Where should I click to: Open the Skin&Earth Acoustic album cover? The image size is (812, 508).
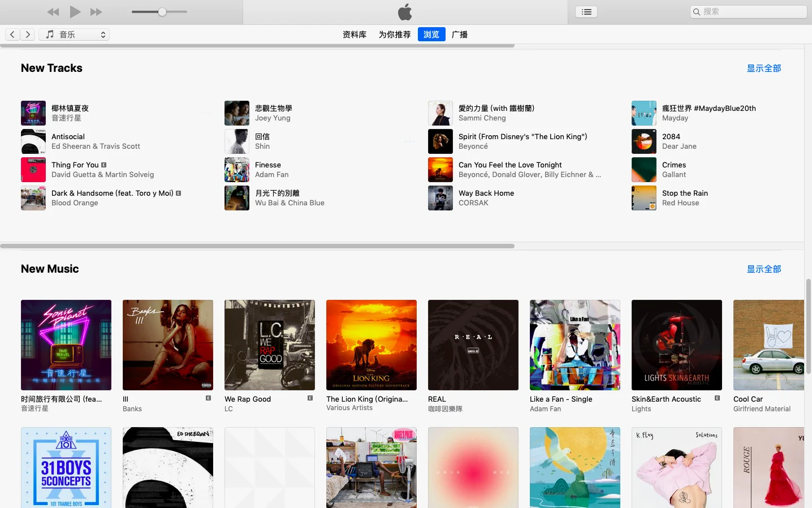point(677,345)
